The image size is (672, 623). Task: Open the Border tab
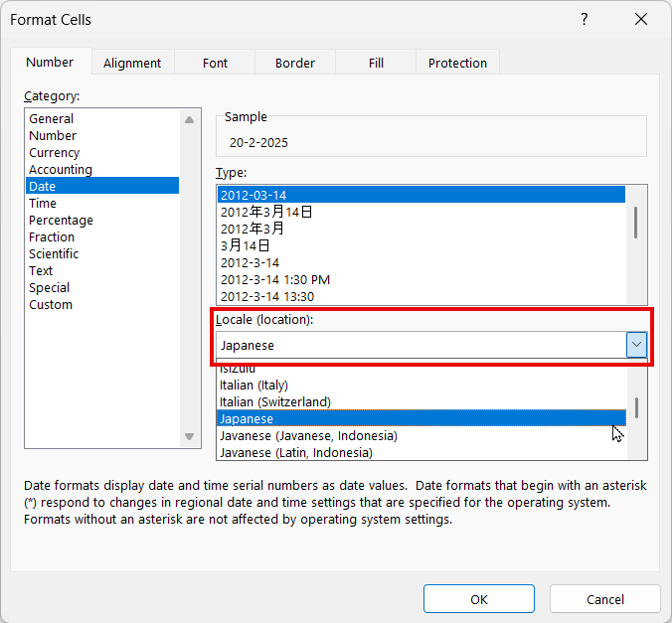point(295,63)
